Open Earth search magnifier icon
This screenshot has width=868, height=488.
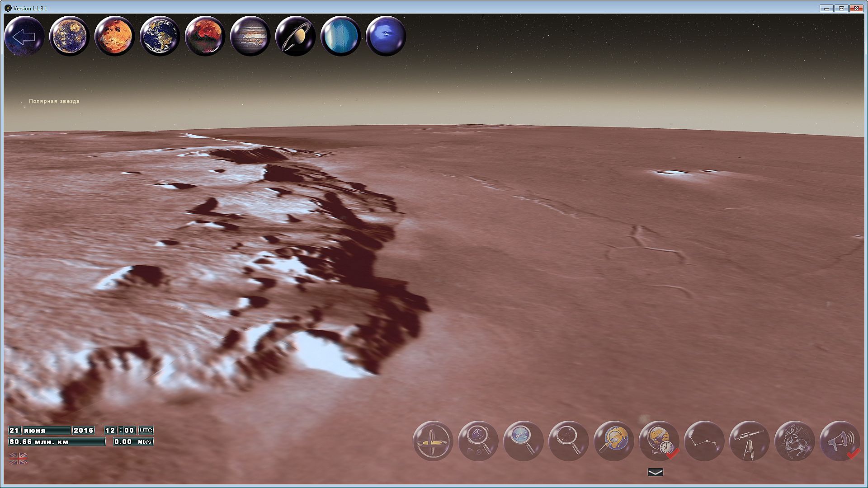(613, 441)
